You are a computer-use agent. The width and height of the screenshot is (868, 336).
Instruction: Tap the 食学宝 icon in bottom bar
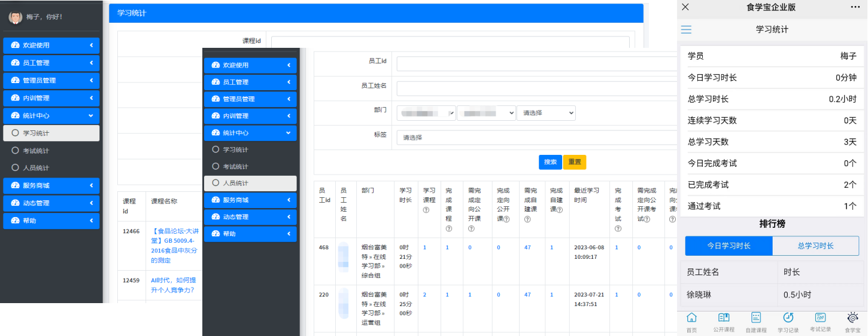coord(852,321)
